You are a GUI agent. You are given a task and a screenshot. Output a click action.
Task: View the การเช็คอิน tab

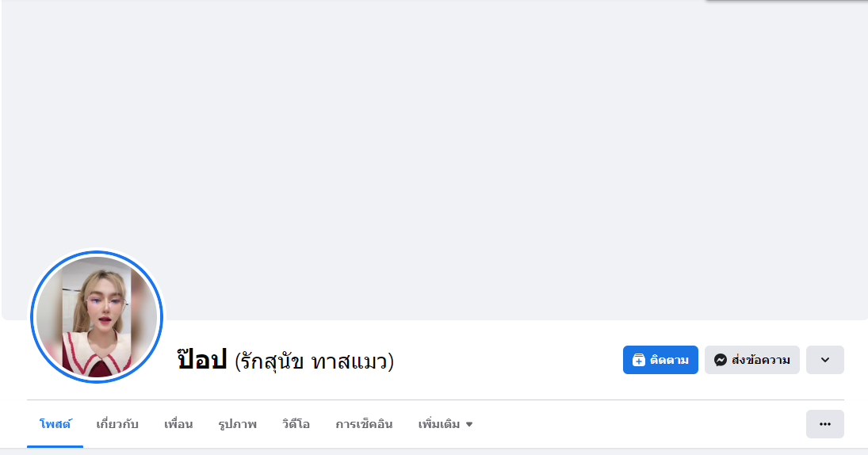[364, 424]
